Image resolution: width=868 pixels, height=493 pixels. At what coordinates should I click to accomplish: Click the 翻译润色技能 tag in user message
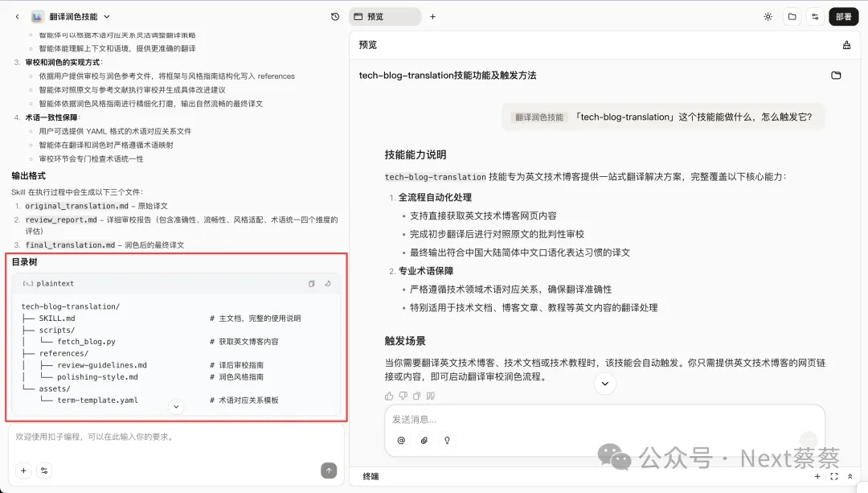(539, 117)
